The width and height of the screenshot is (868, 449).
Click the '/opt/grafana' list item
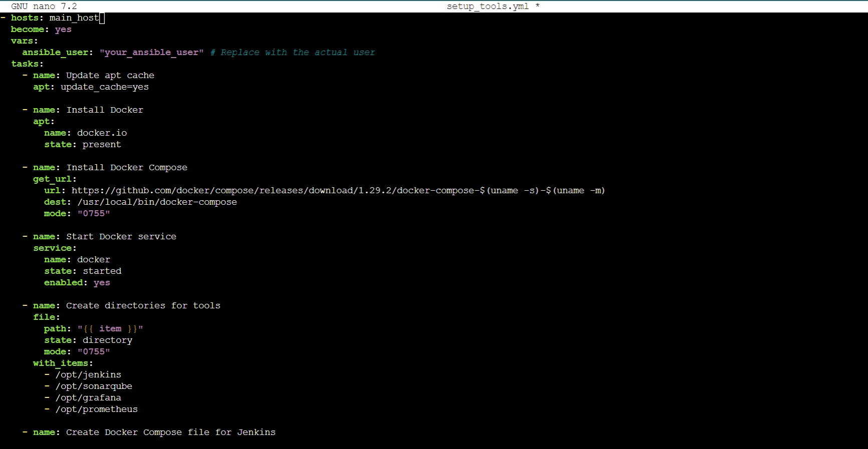pyautogui.click(x=88, y=398)
